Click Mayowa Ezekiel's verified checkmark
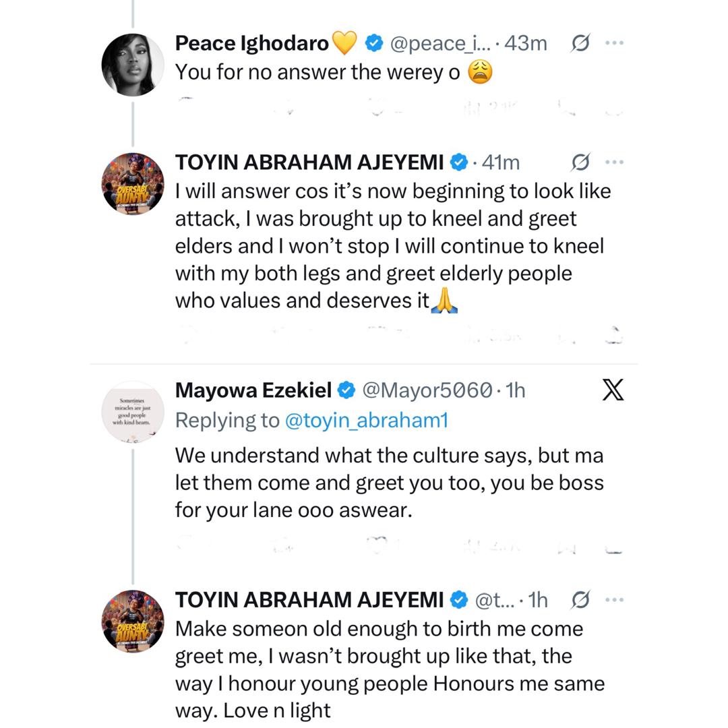Viewport: 728px width, 728px height. click(x=346, y=390)
